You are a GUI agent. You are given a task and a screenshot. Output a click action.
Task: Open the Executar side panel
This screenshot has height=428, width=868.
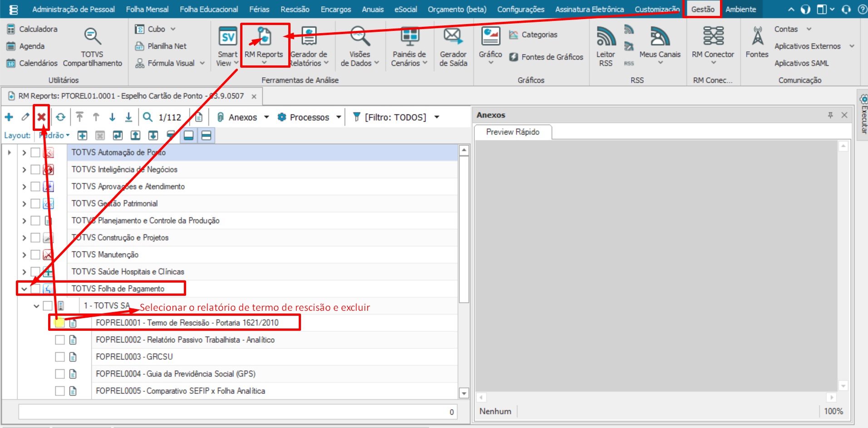[863, 114]
